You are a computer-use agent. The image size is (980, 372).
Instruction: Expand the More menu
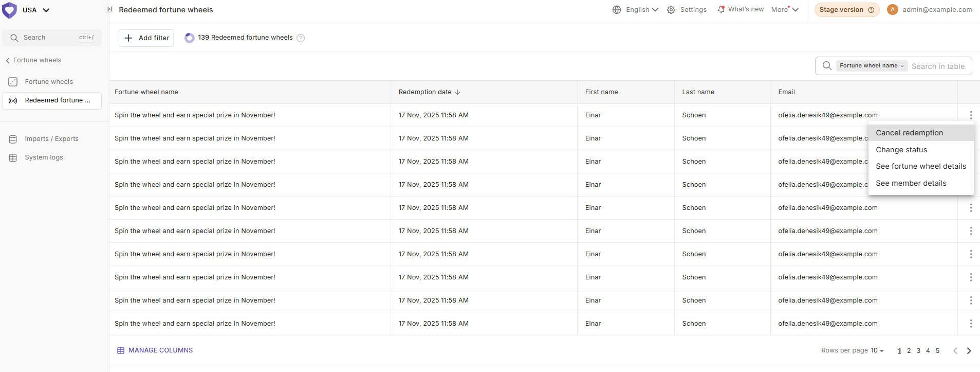coord(784,10)
